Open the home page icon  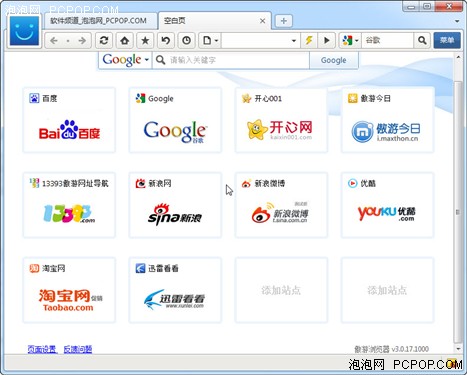(125, 41)
